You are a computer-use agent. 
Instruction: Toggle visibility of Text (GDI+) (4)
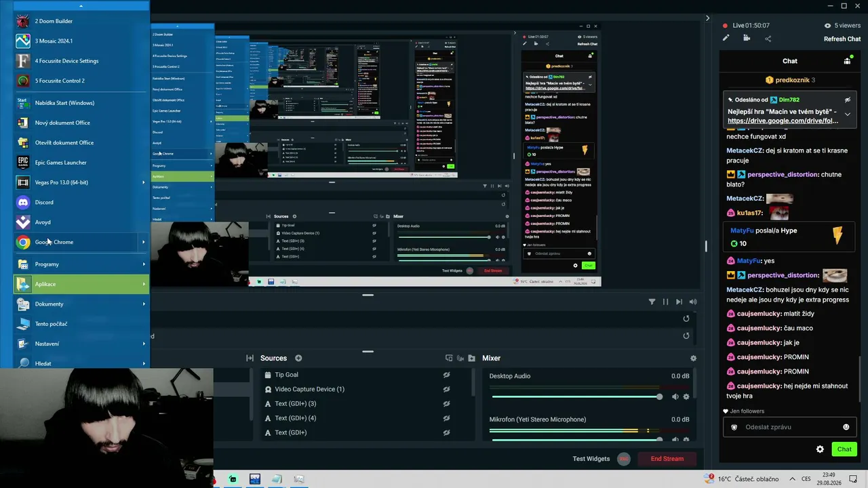tap(446, 418)
